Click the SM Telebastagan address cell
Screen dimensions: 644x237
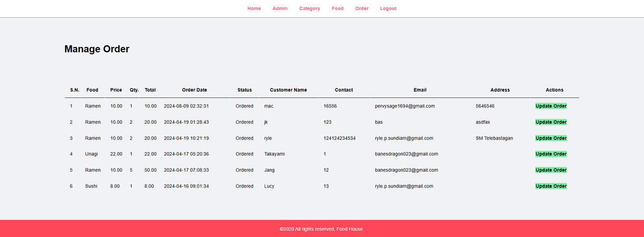pos(494,138)
